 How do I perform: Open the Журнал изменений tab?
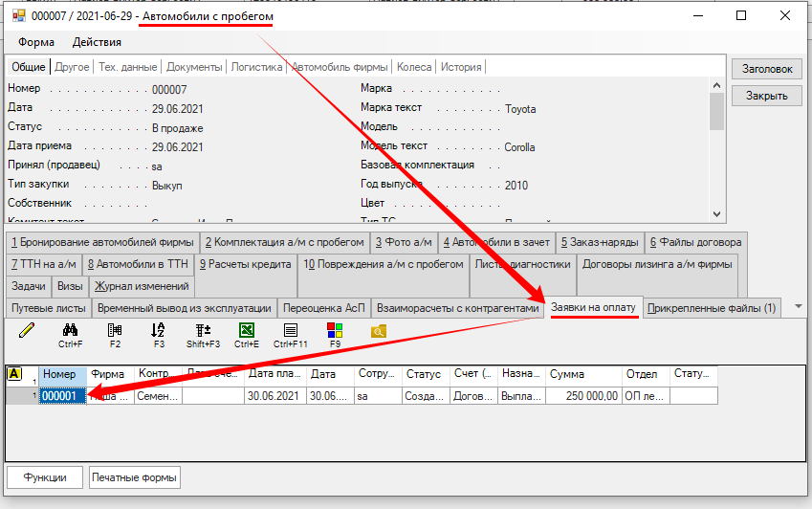[142, 285]
